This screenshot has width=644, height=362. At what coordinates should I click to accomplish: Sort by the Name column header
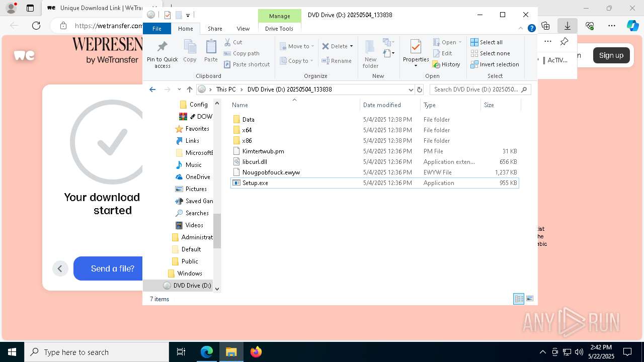[294, 105]
